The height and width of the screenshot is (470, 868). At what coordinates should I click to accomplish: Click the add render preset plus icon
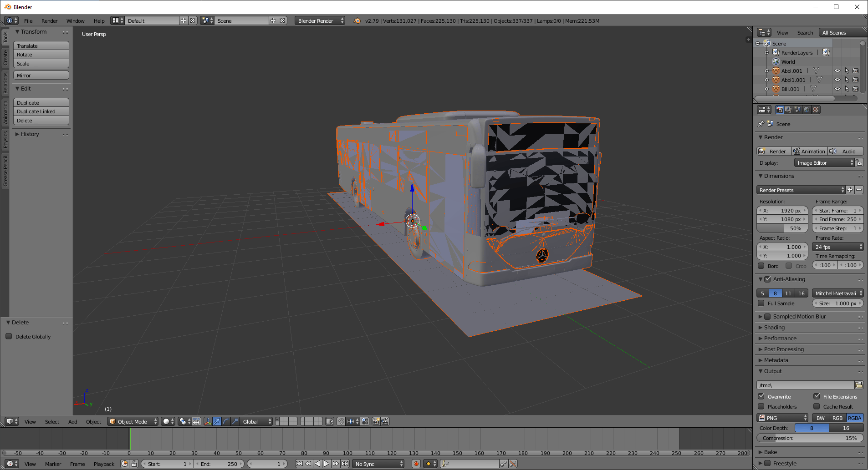point(850,190)
